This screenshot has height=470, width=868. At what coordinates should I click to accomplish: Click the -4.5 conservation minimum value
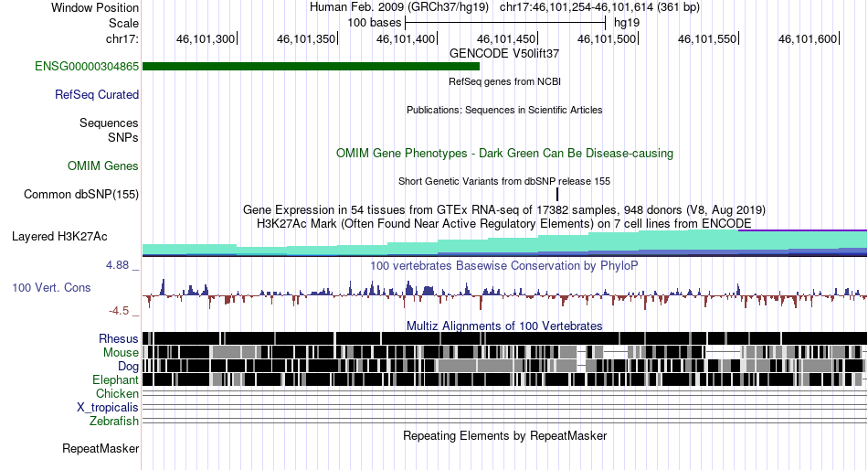click(119, 311)
